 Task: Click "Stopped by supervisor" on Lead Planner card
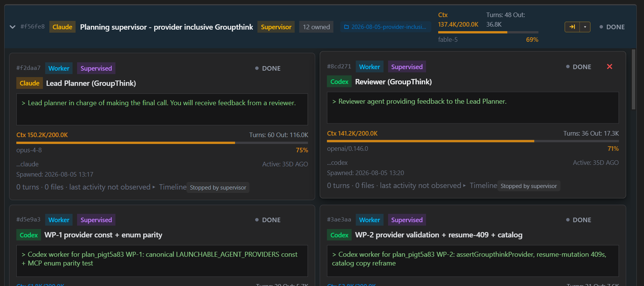pos(218,188)
